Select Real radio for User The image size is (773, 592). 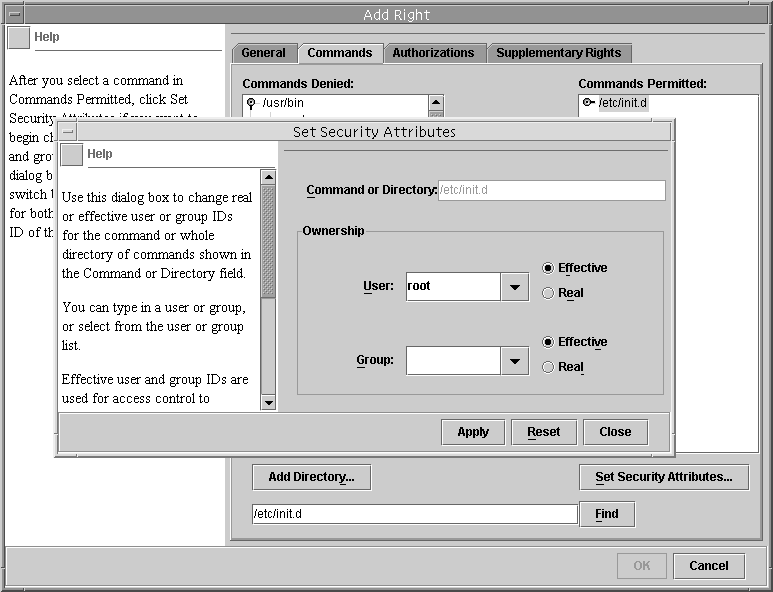point(547,293)
